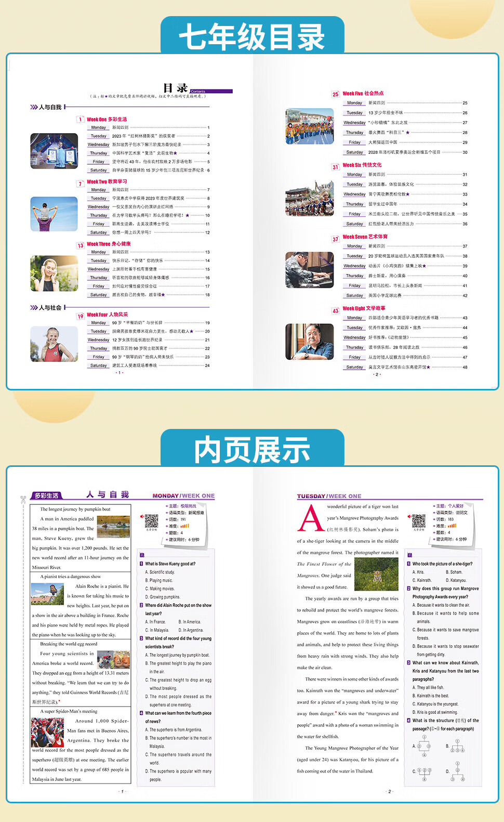Viewport: 504px width, 822px height.
Task: Click the Week Five orange-jacket children thumbnail
Action: point(310,126)
